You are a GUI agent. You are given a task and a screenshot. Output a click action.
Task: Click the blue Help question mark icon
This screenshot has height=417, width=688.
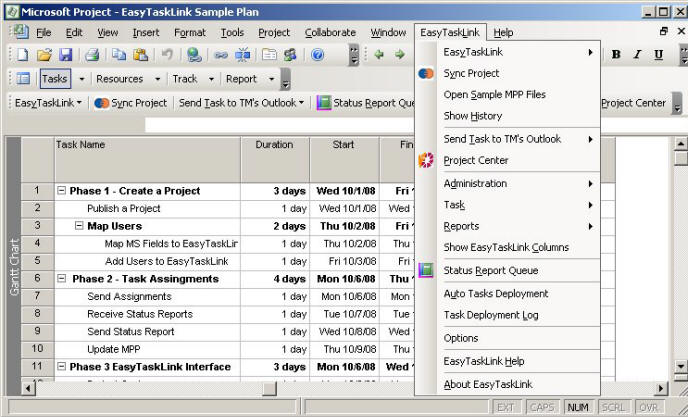click(x=317, y=54)
